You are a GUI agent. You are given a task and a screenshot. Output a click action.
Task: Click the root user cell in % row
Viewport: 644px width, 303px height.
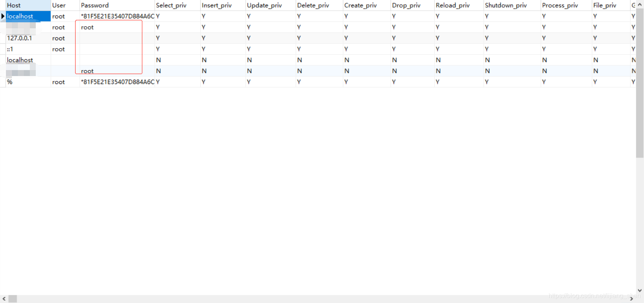tap(65, 82)
